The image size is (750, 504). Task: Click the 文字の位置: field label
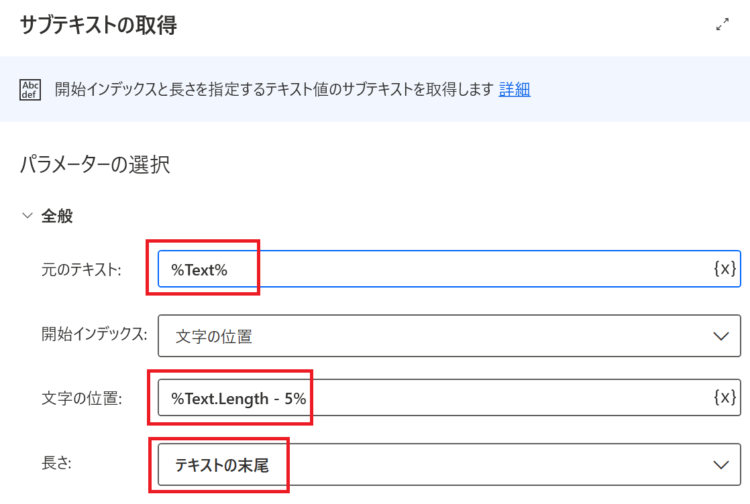(82, 398)
